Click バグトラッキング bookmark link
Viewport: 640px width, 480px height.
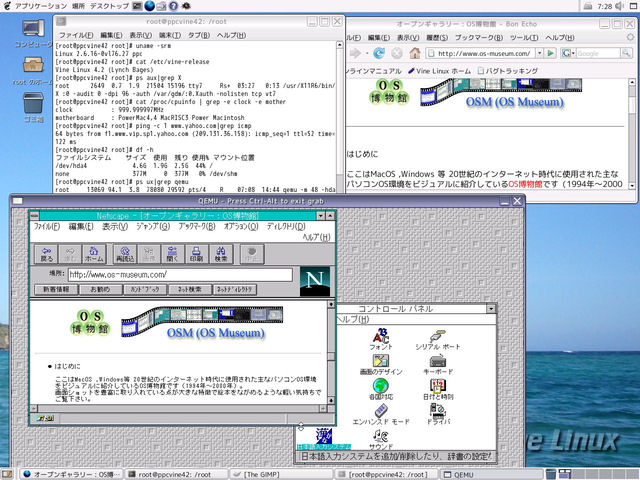click(507, 71)
